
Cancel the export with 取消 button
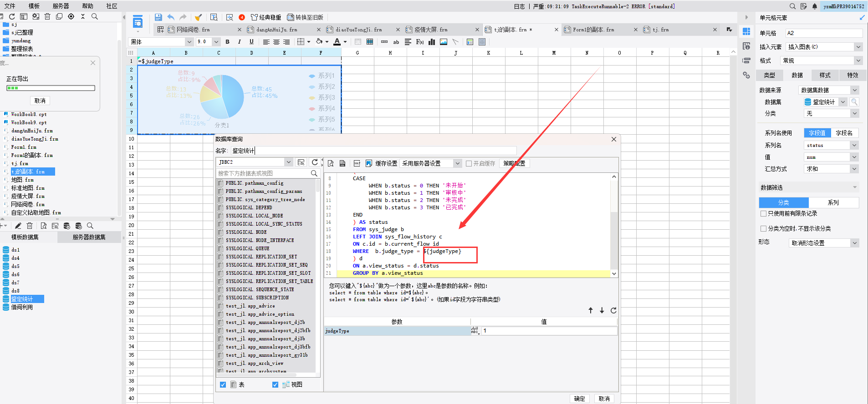click(x=40, y=101)
